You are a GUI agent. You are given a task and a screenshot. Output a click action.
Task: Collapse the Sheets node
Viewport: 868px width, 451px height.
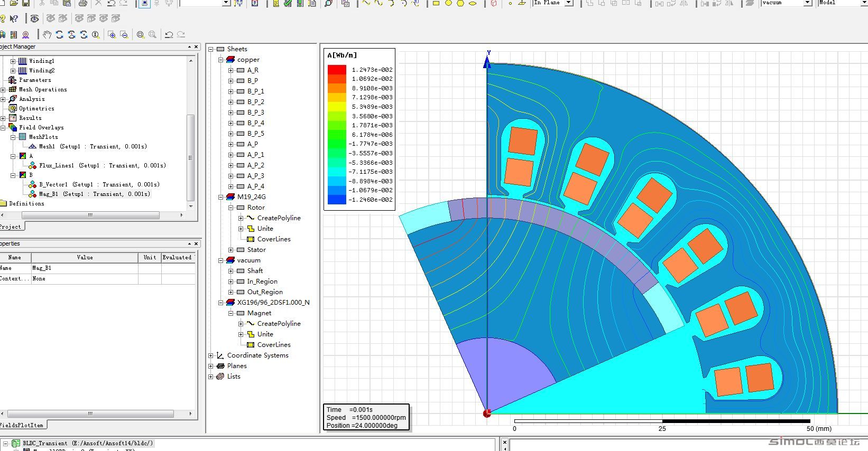coord(211,49)
